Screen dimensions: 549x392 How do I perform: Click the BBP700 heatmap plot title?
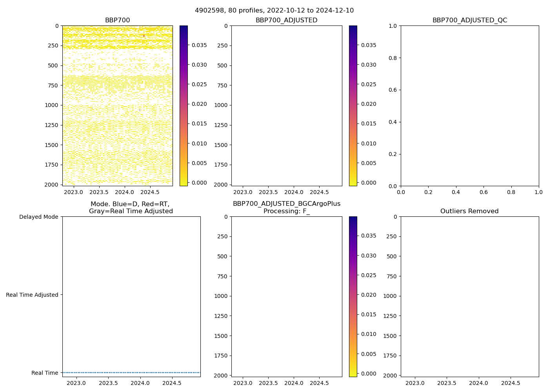coord(117,20)
